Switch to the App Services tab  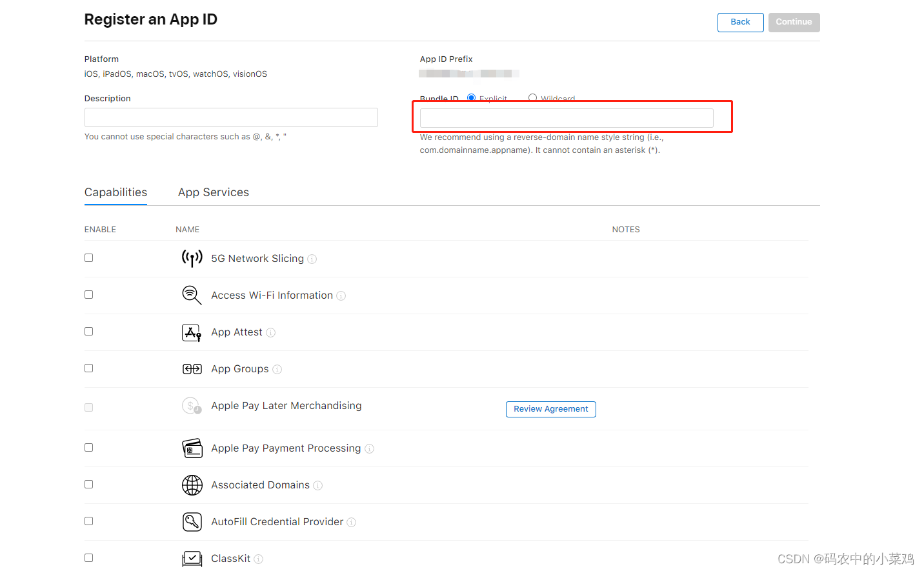point(214,192)
